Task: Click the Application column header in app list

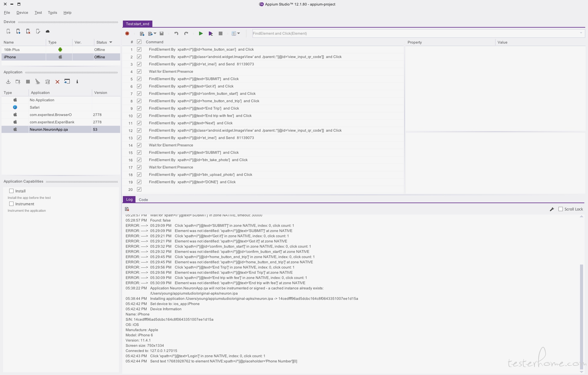Action: (x=60, y=93)
